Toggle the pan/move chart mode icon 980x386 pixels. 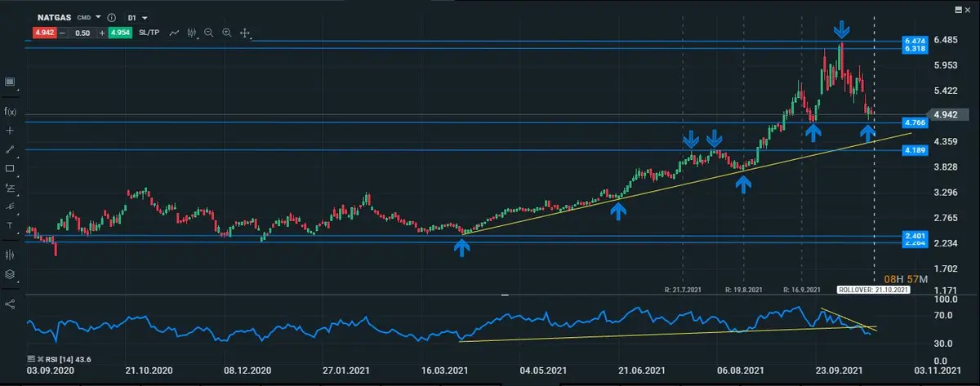point(245,34)
